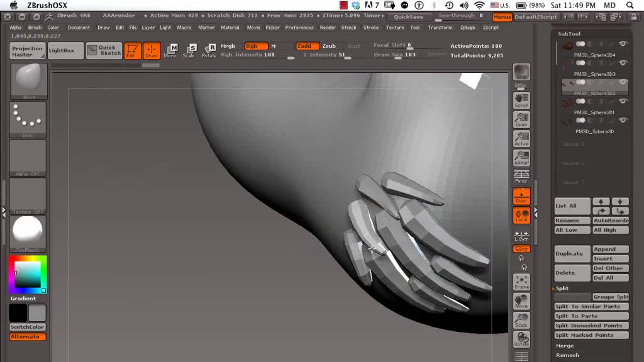Collapse left tray with divider arrow
644x362 pixels.
4,211
